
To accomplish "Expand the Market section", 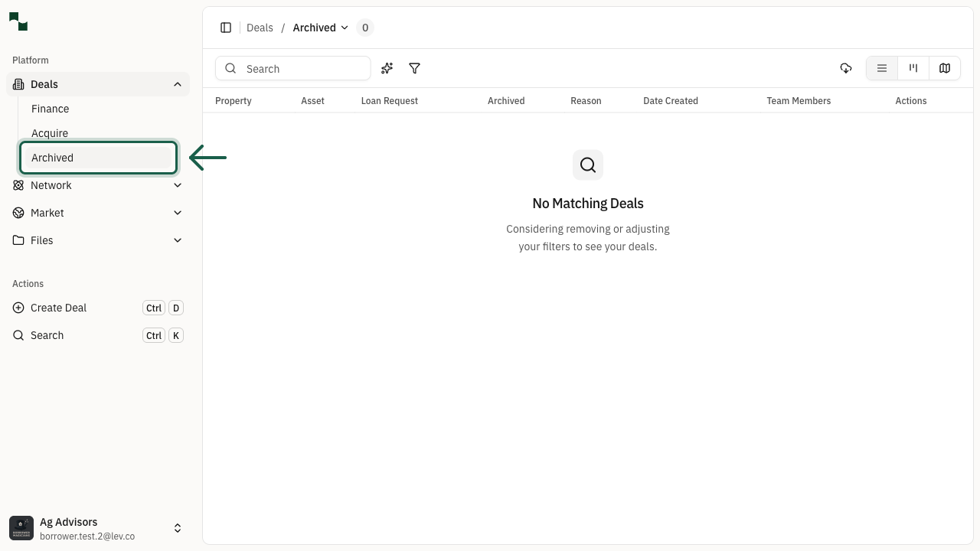I will 178,213.
